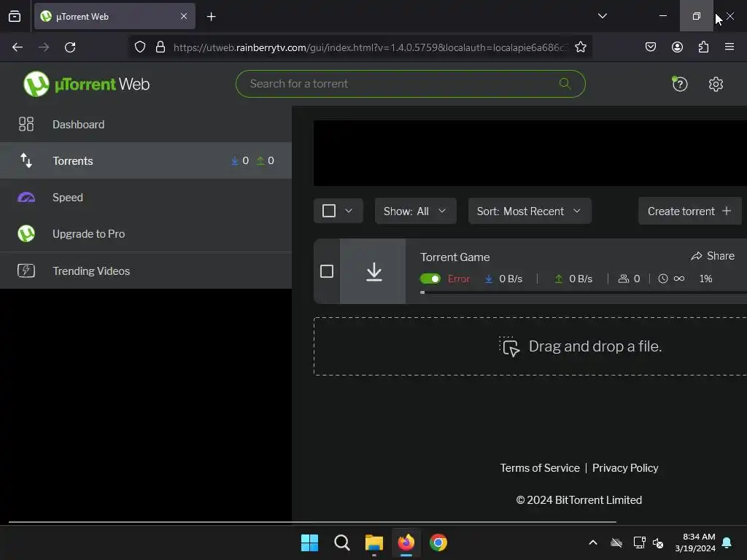The image size is (747, 560).
Task: Tick the select-all torrents checkbox
Action: click(x=329, y=211)
